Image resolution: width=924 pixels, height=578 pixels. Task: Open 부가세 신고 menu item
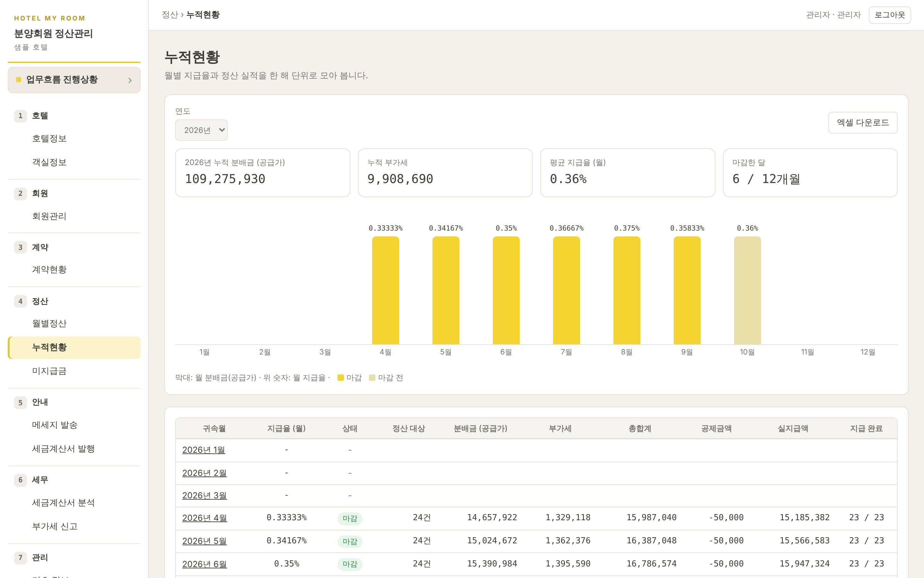55,526
